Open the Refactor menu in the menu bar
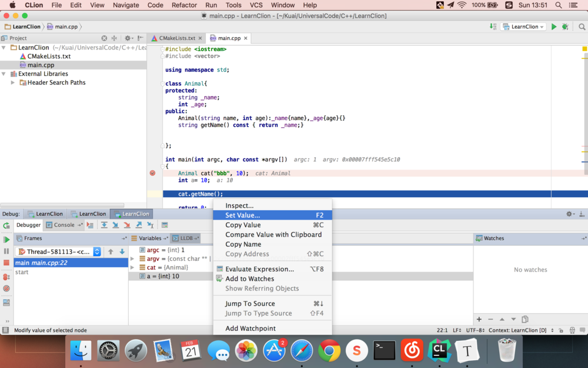This screenshot has width=588, height=368. pyautogui.click(x=184, y=5)
